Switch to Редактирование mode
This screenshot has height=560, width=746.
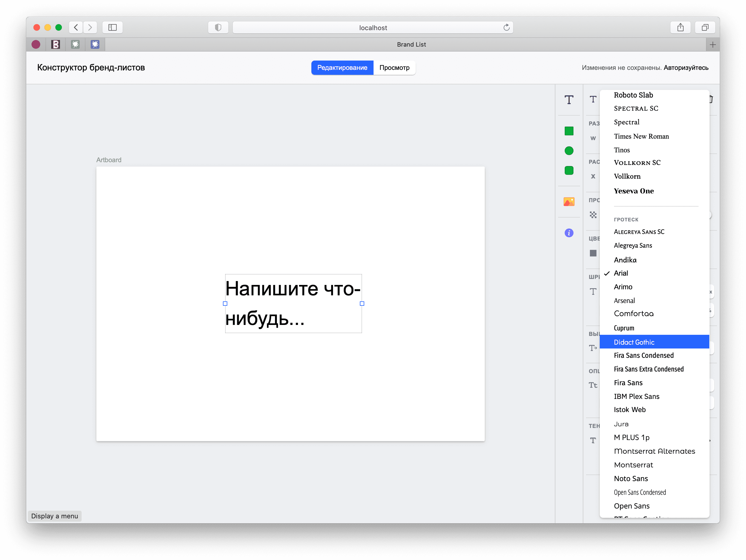342,68
